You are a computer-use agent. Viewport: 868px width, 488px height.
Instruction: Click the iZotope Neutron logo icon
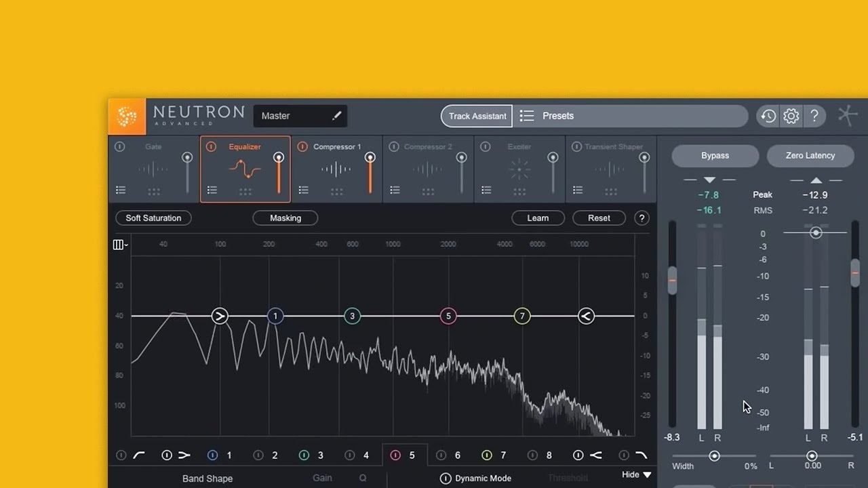pos(127,117)
